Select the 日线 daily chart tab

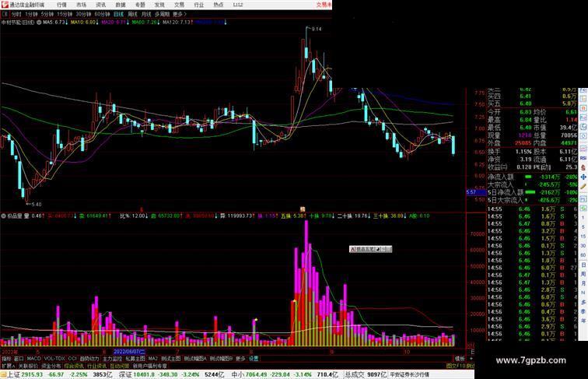pos(118,14)
